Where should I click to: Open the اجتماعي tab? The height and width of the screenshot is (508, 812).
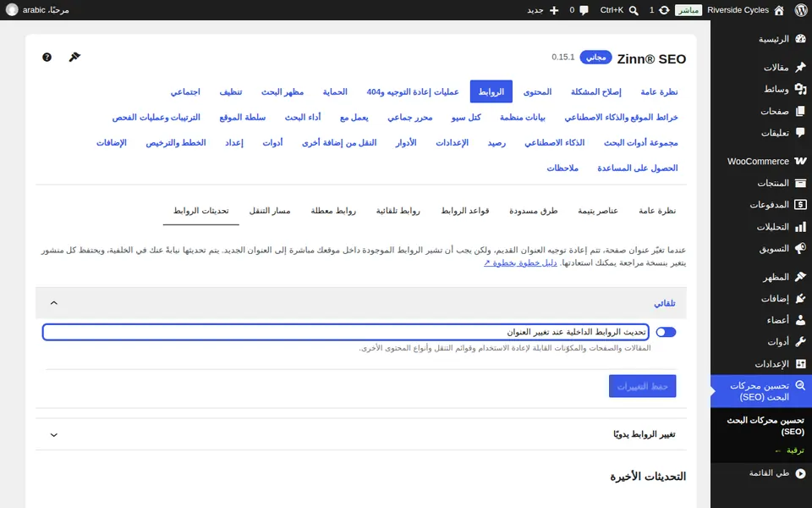(185, 91)
